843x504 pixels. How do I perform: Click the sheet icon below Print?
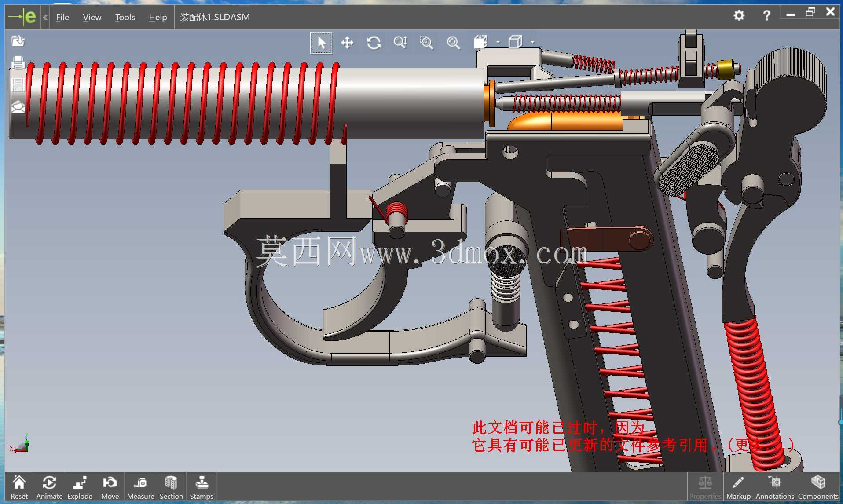point(18,84)
